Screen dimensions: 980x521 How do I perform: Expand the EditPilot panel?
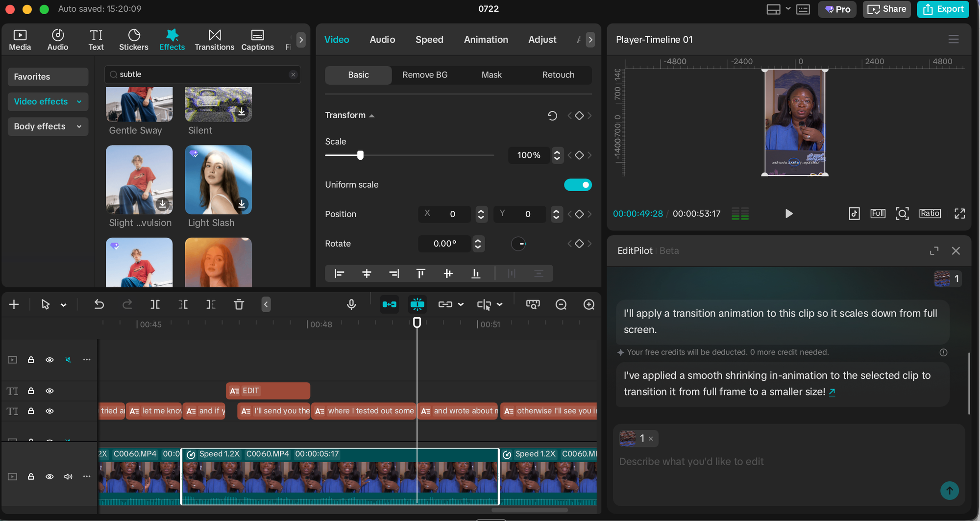(x=934, y=251)
